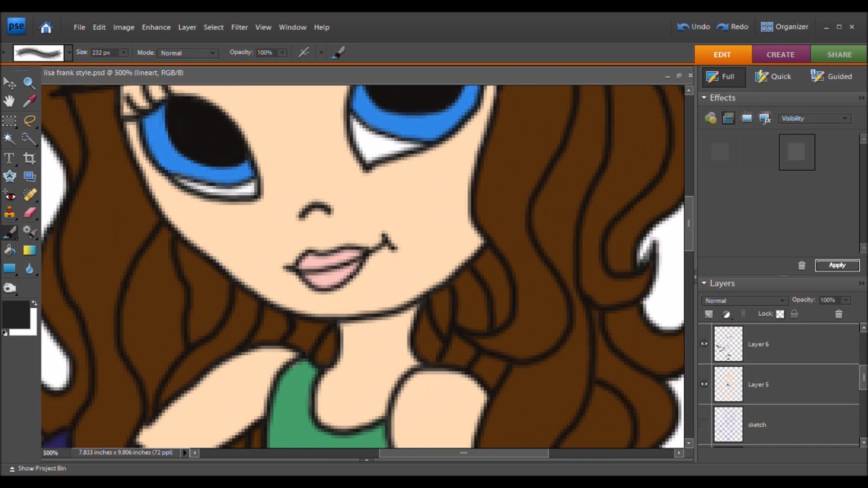Image resolution: width=868 pixels, height=488 pixels.
Task: Select the Horizontal Type tool
Action: [9, 158]
